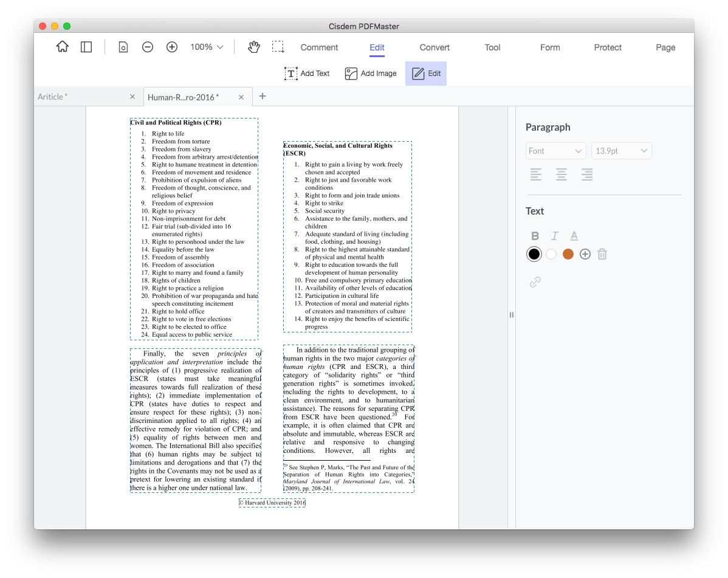Toggle underline text formatting
728x578 pixels.
(x=574, y=236)
